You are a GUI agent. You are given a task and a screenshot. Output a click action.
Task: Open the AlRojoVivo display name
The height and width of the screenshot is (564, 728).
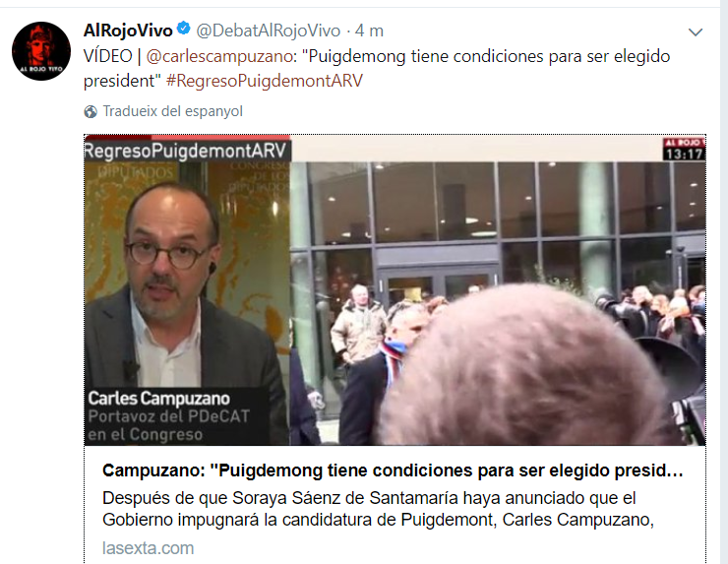[128, 31]
